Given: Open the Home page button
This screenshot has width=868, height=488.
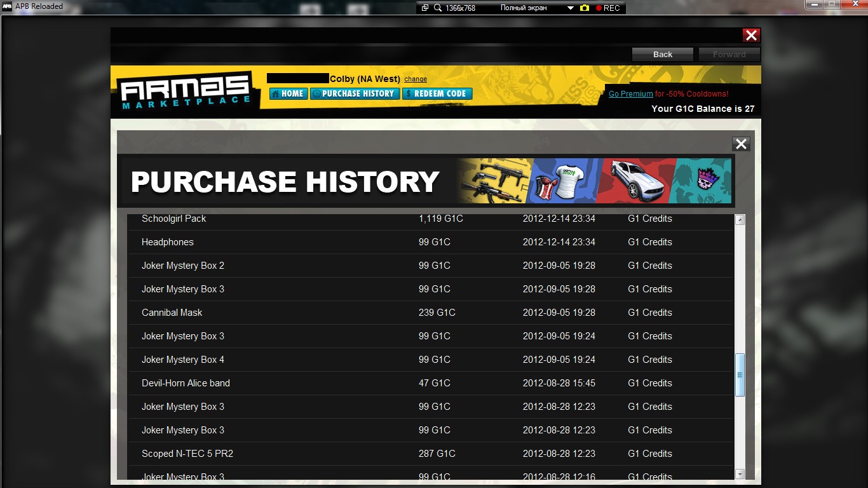Looking at the screenshot, I should pos(288,94).
